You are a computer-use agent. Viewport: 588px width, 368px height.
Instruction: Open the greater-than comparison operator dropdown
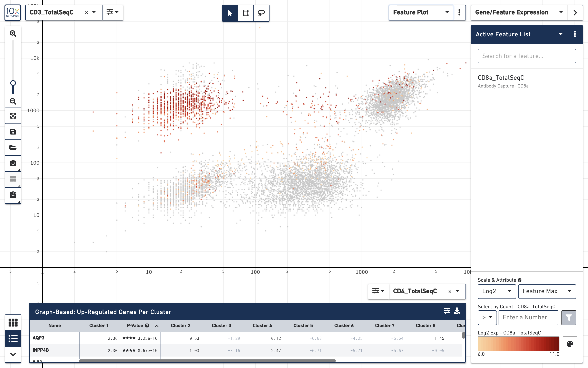487,317
